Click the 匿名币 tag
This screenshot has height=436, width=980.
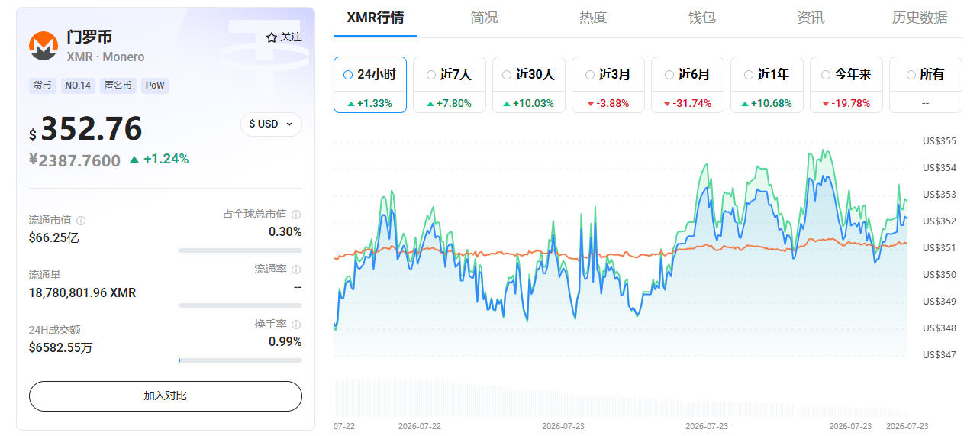[x=118, y=86]
